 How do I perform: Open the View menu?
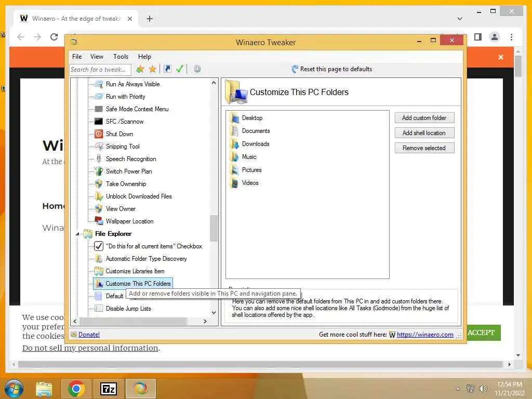[97, 57]
